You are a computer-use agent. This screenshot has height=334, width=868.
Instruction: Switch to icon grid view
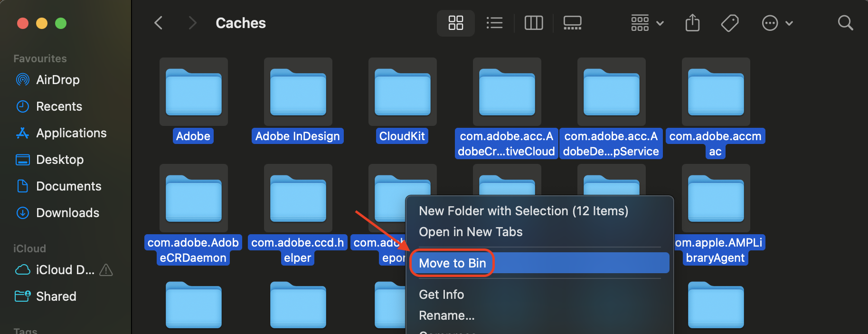tap(456, 23)
